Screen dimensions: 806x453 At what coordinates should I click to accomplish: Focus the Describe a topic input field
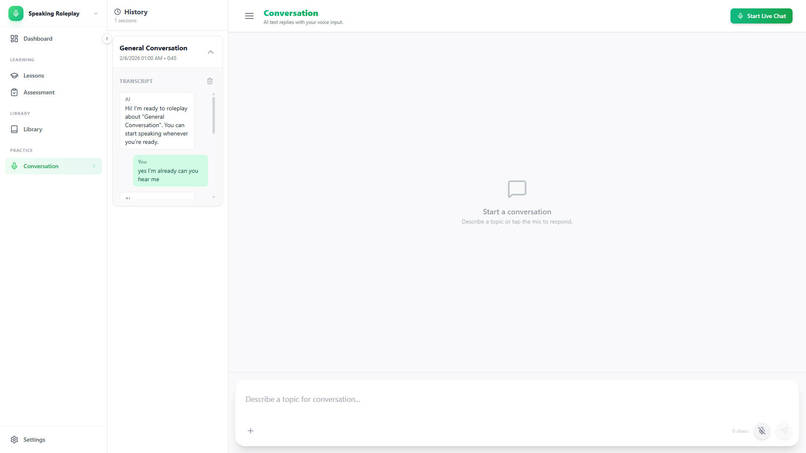517,400
